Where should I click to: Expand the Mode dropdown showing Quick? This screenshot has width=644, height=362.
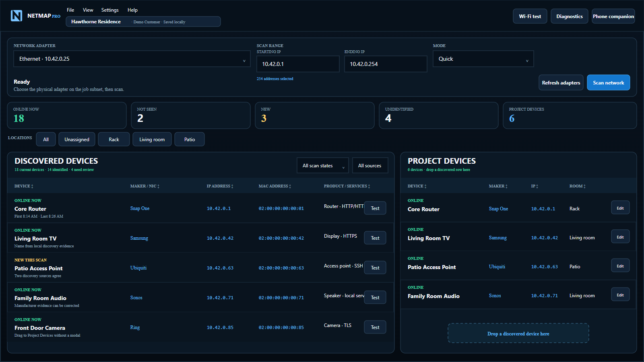pos(483,59)
